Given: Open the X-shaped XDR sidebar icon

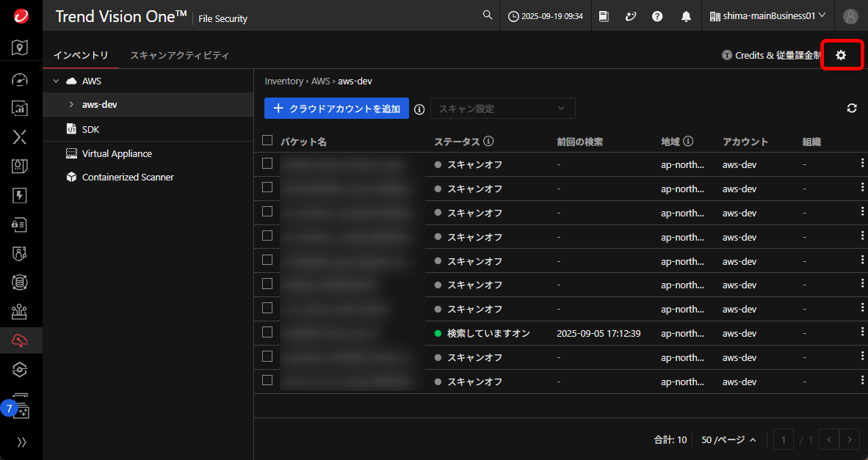Looking at the screenshot, I should click(19, 136).
